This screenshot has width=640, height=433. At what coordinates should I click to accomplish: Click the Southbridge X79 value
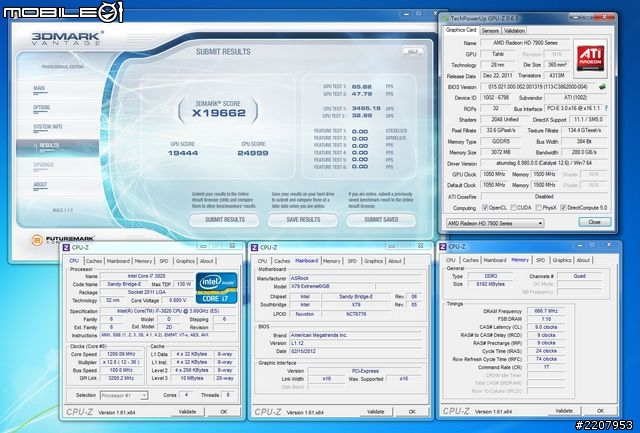click(356, 305)
